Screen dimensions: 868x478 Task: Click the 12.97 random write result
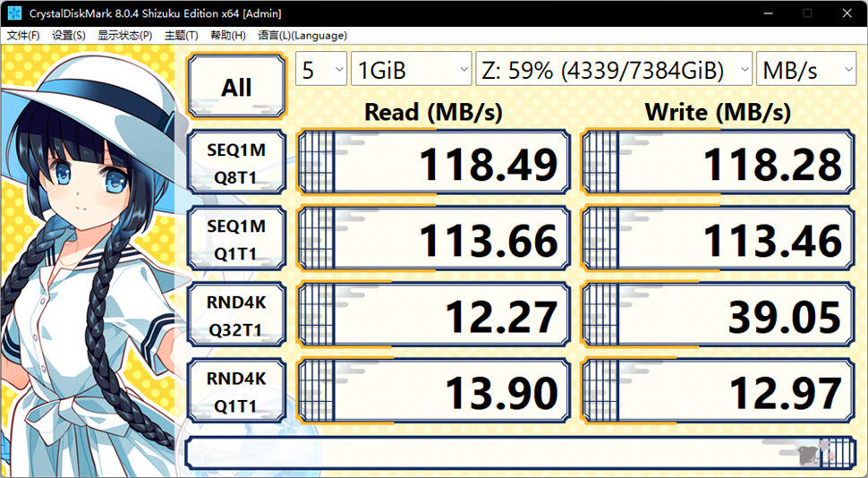pos(718,391)
